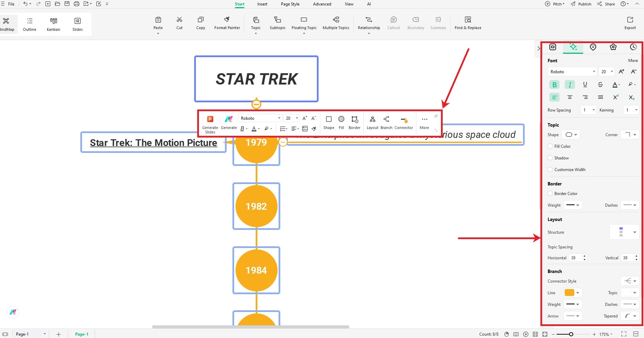The width and height of the screenshot is (644, 338).
Task: Click the Shape icon in the floating toolbar
Action: click(x=329, y=119)
